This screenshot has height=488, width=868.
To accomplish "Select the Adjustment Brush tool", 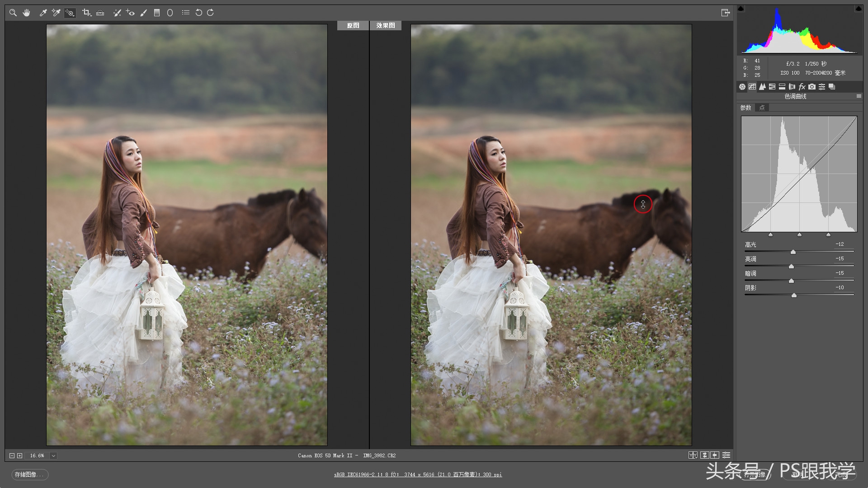I will (144, 13).
